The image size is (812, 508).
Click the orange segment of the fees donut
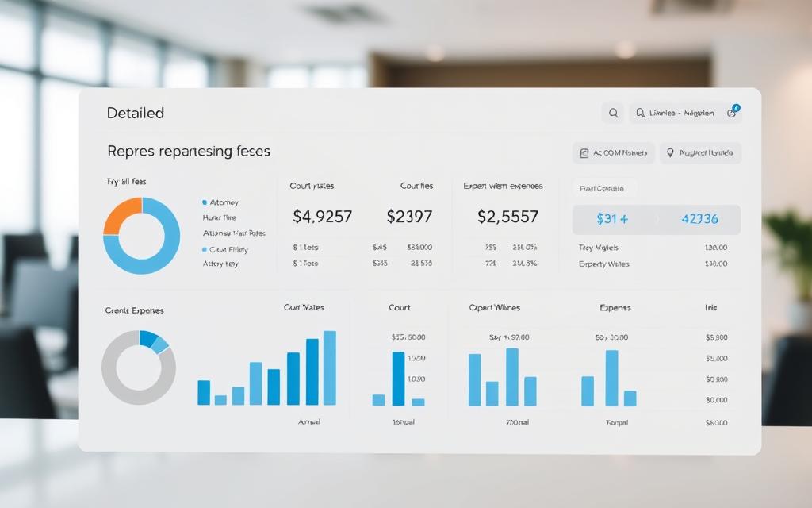[x=121, y=214]
